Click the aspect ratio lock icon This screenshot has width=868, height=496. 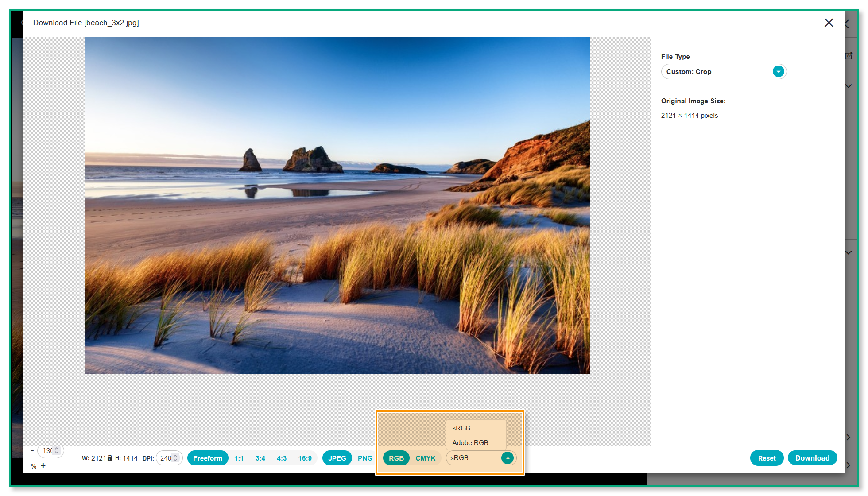110,458
